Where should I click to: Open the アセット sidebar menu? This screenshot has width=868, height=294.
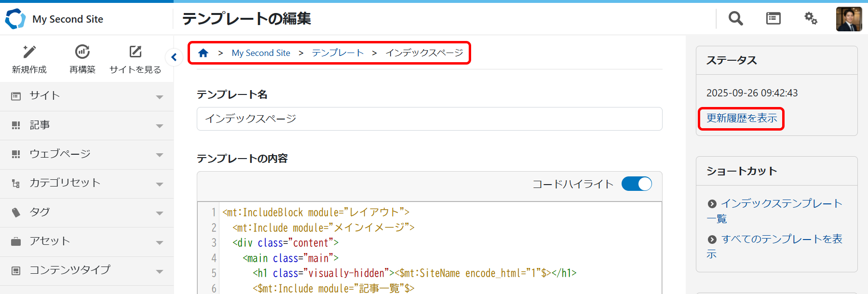87,241
